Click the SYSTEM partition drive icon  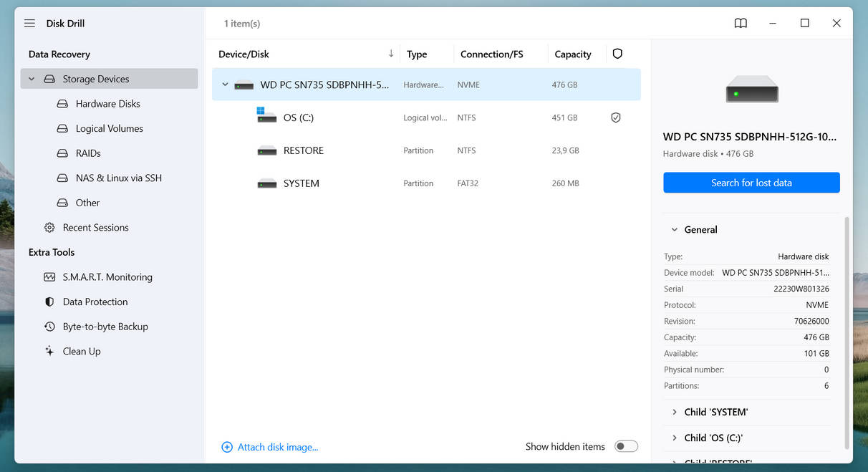pyautogui.click(x=266, y=183)
